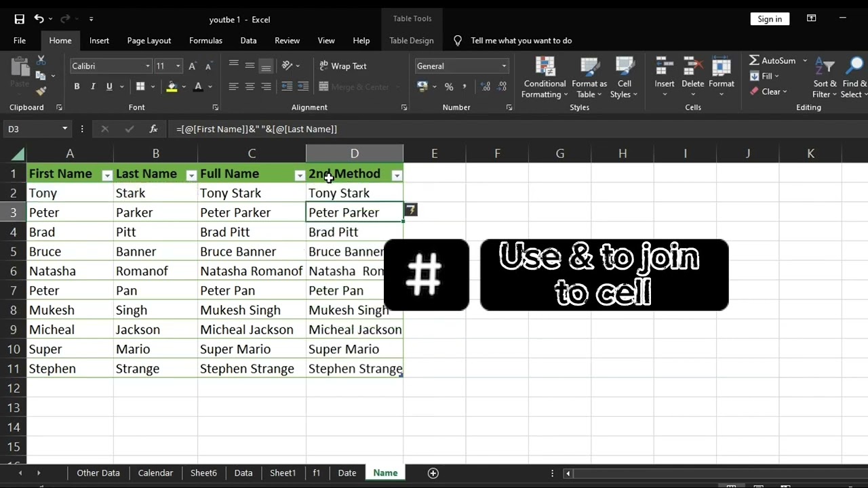Click the Save icon in the title bar
The height and width of the screenshot is (488, 868).
point(19,19)
